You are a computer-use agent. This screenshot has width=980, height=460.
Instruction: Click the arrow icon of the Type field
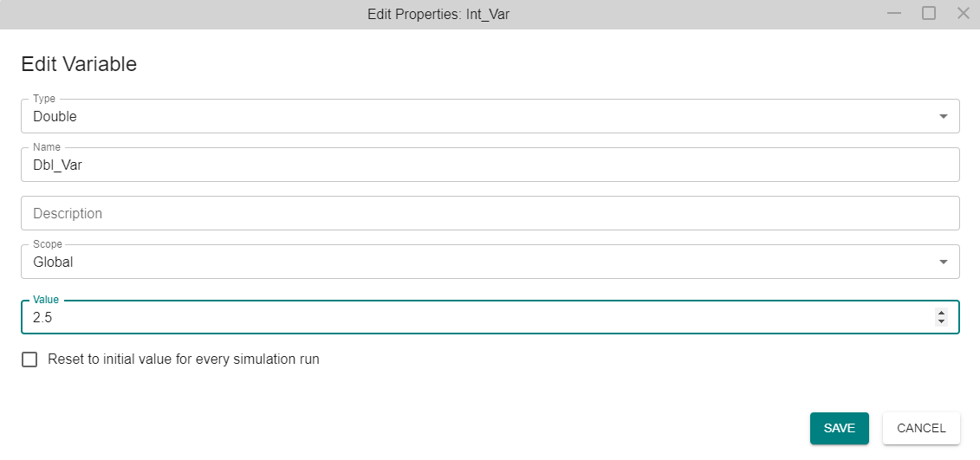point(944,117)
